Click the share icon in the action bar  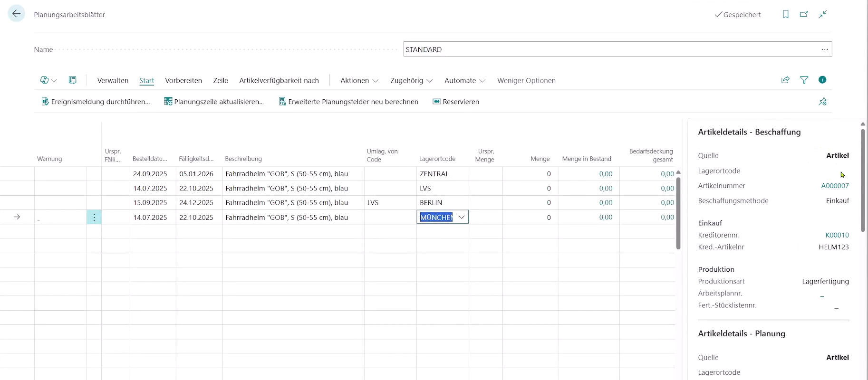[x=785, y=80]
